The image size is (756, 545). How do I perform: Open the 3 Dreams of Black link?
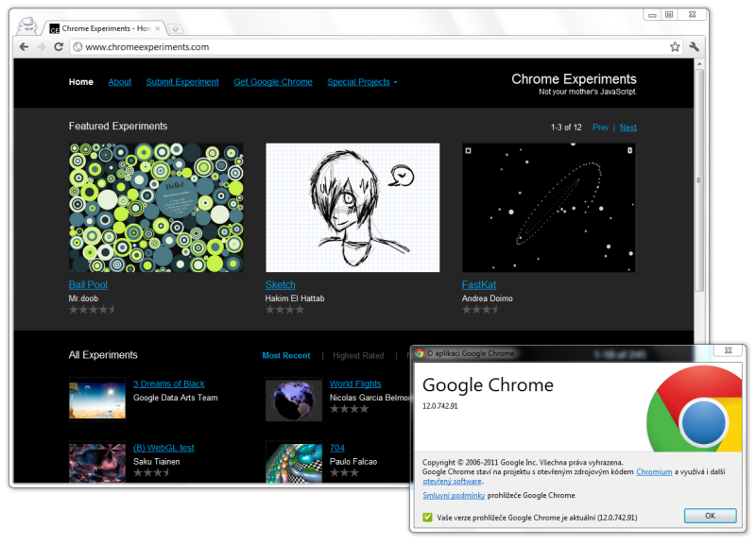[169, 384]
